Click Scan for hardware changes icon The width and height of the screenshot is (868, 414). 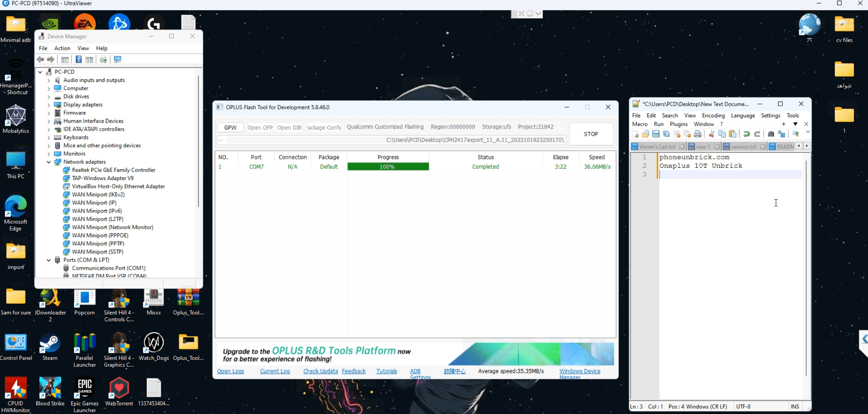point(117,59)
